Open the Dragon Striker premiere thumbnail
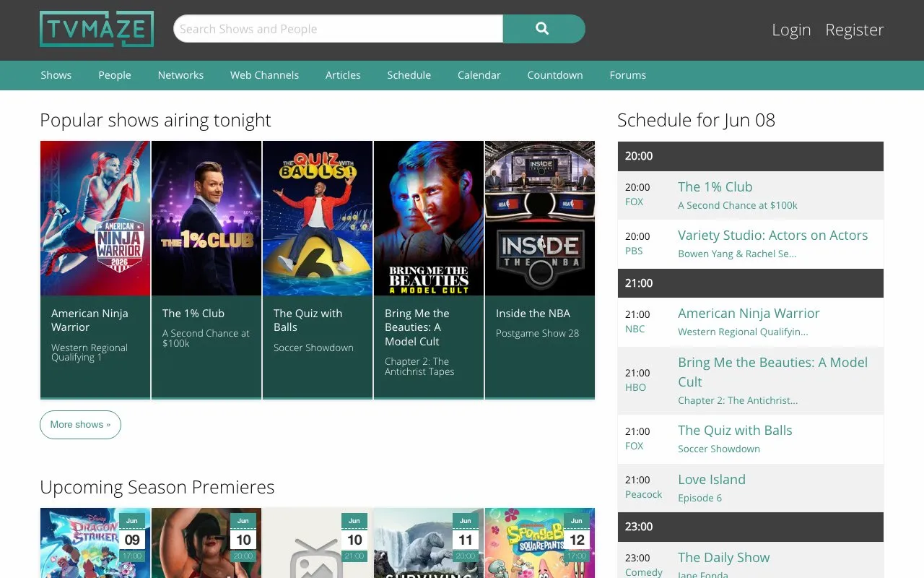Image resolution: width=924 pixels, height=578 pixels. (x=95, y=543)
